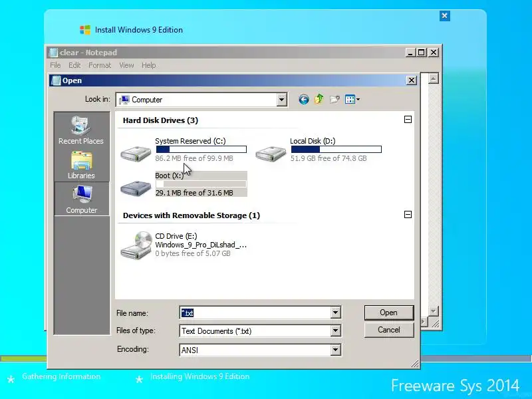Select the CD Drive (E:) disc icon
The image size is (532, 399).
pyautogui.click(x=136, y=245)
